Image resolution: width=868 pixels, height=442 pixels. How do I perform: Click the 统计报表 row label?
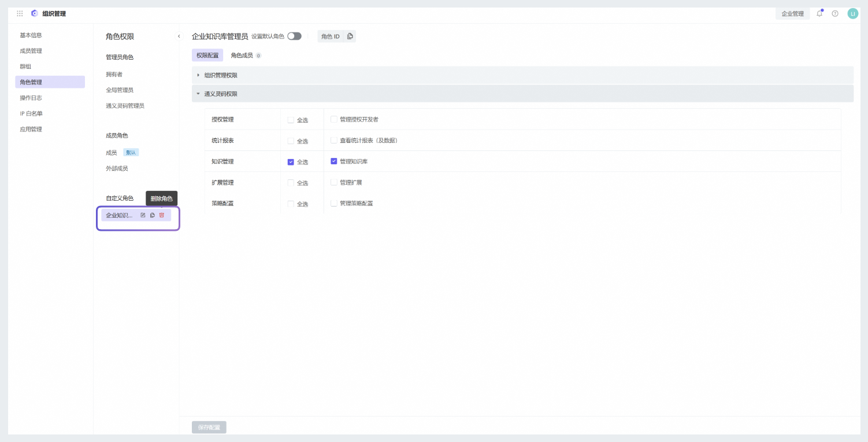pos(222,140)
